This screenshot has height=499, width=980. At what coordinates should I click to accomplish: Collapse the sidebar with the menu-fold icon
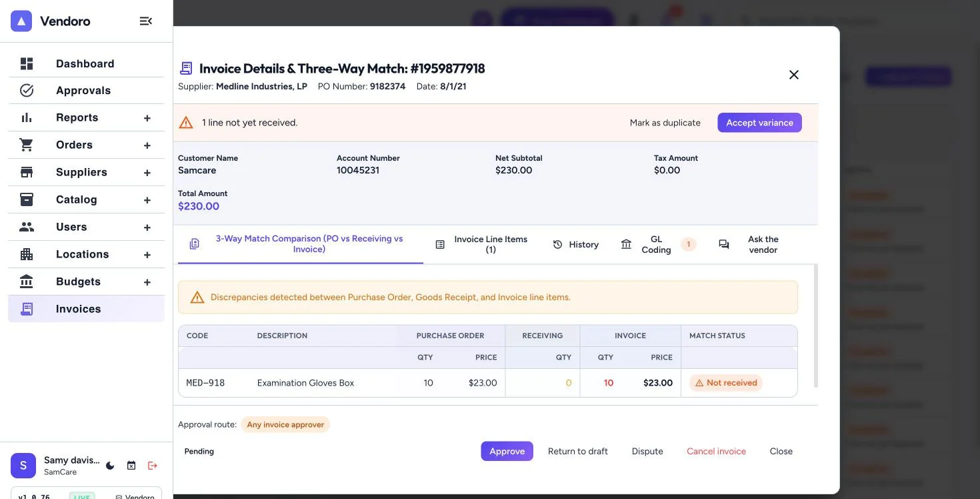[x=146, y=21]
